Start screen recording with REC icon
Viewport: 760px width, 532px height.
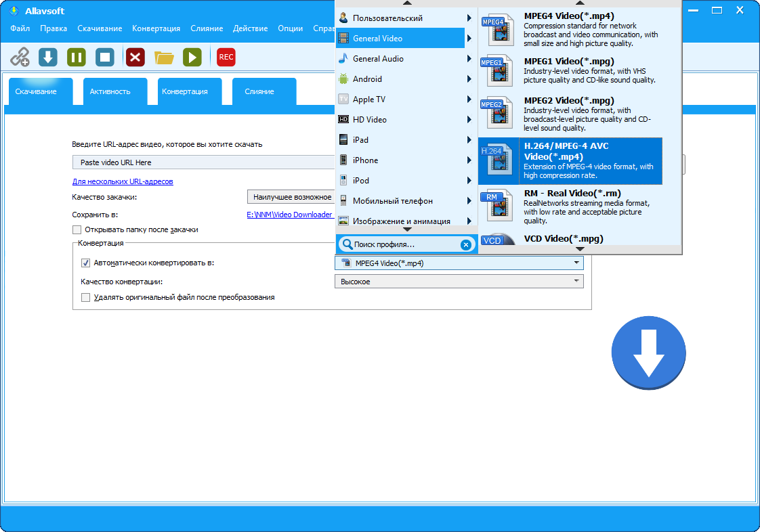(x=226, y=57)
